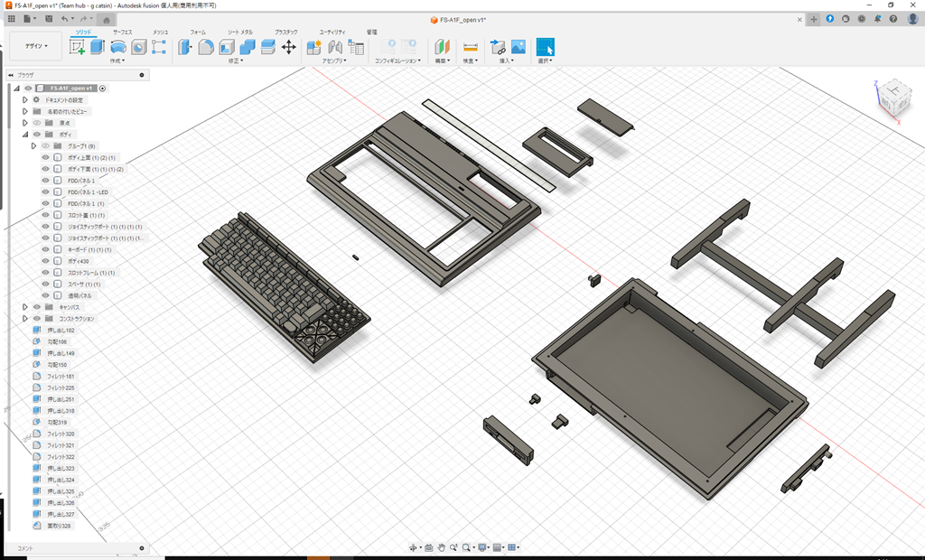The width and height of the screenshot is (925, 560).
Task: Click the Create Sketch icon in the toolbar
Action: tap(77, 47)
